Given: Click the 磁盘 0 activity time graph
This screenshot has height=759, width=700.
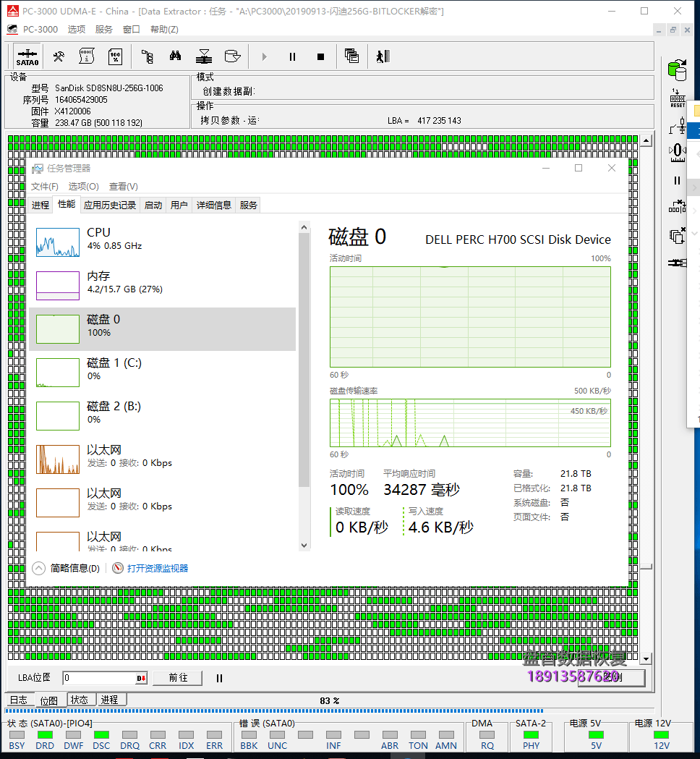Looking at the screenshot, I should point(470,317).
